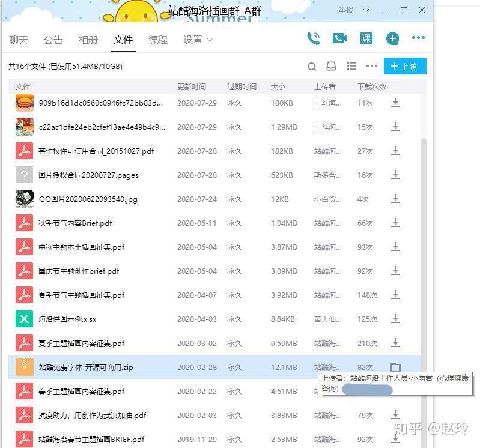Download QQ图片20200622093540.jpg

[395, 199]
